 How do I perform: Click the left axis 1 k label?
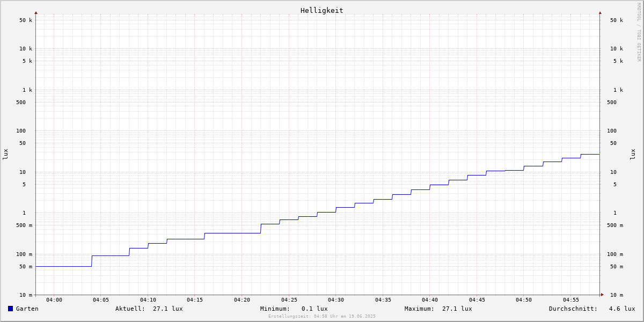tap(27, 90)
